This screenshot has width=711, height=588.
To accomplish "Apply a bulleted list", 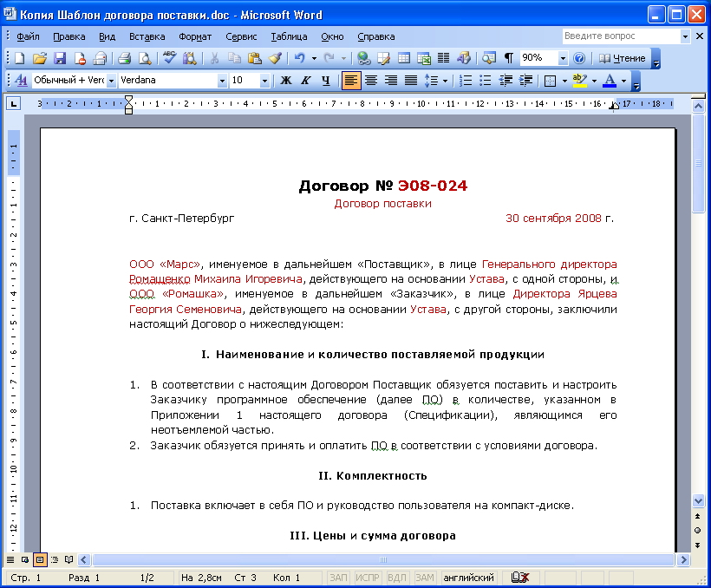I will (x=486, y=81).
